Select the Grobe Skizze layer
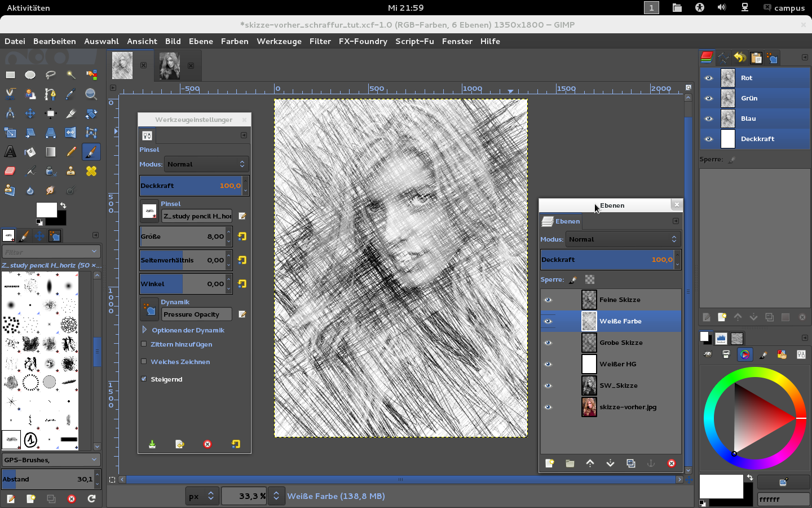The image size is (812, 508). [x=621, y=343]
